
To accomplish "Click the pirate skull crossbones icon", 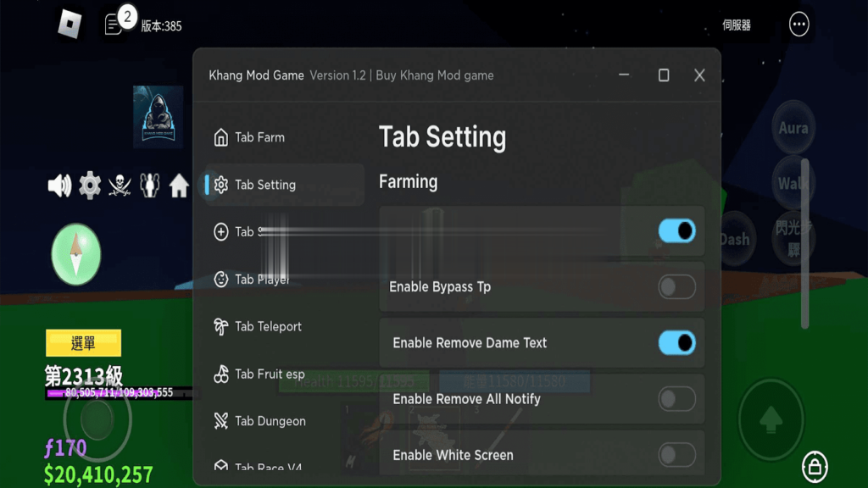I will click(120, 186).
